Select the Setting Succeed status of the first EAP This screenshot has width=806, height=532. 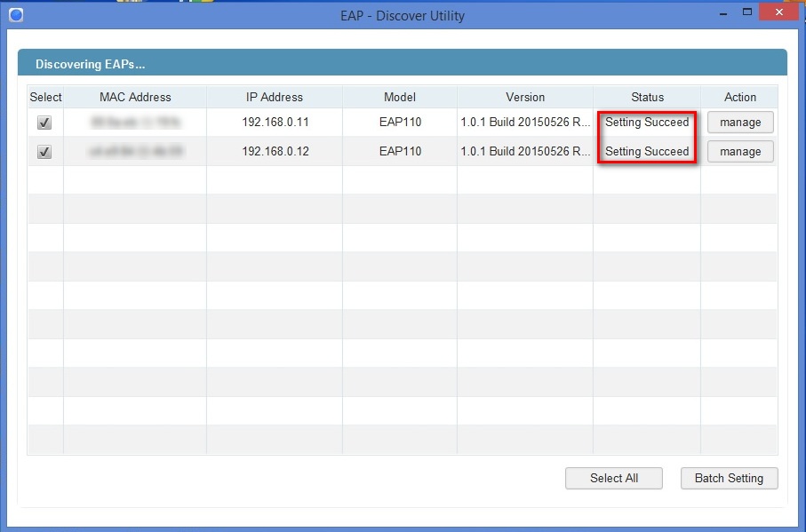(646, 123)
